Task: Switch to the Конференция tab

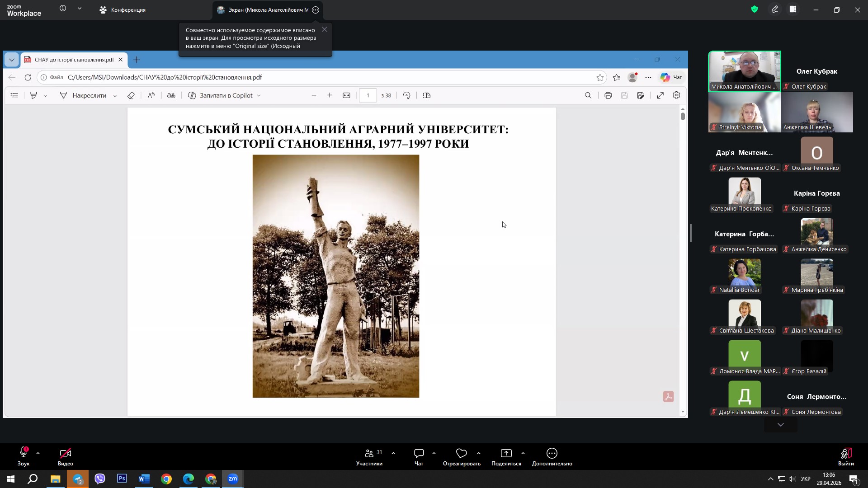Action: coord(123,10)
